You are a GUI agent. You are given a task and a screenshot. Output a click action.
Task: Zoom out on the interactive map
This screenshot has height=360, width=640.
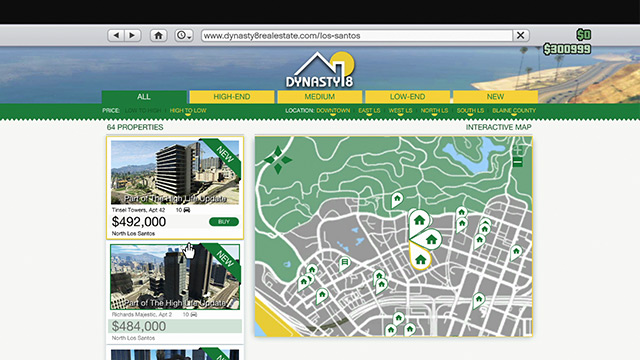518,162
